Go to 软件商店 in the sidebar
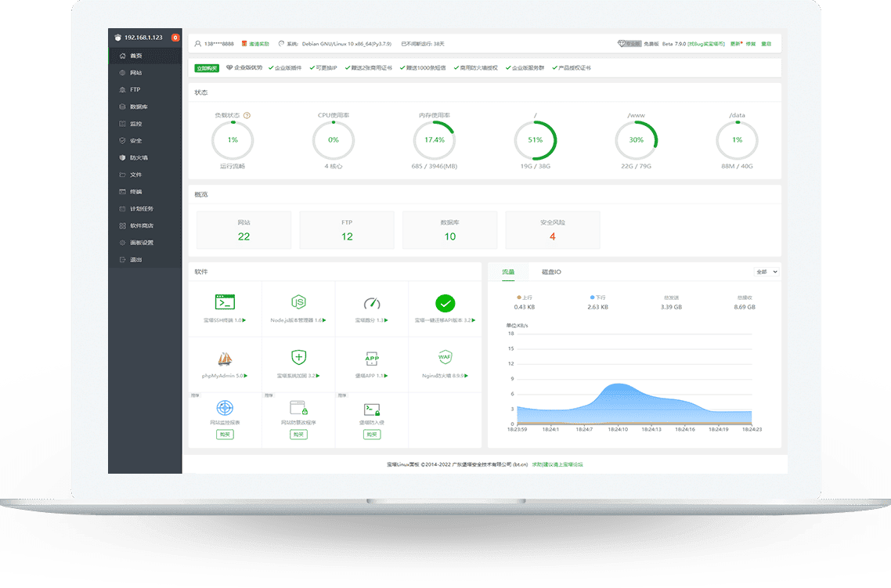This screenshot has width=891, height=588. pos(141,225)
